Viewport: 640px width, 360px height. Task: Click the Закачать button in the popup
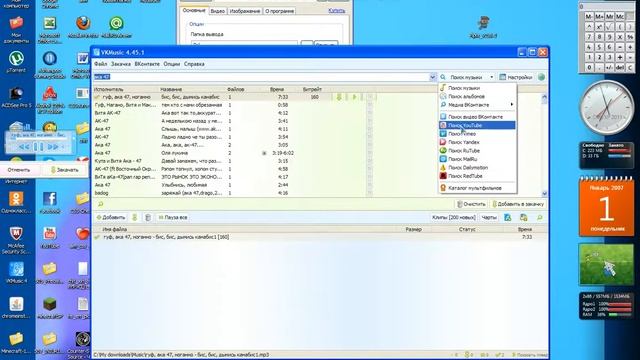(x=64, y=170)
